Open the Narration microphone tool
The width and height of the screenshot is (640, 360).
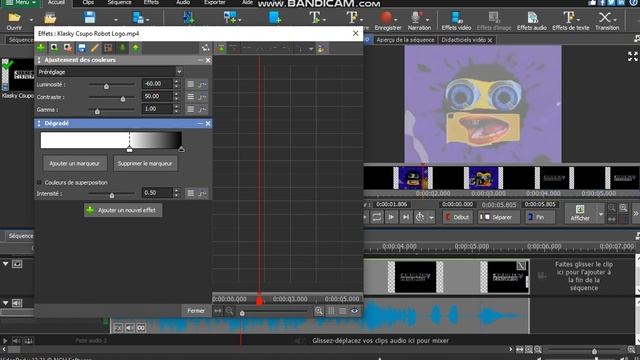click(x=416, y=17)
